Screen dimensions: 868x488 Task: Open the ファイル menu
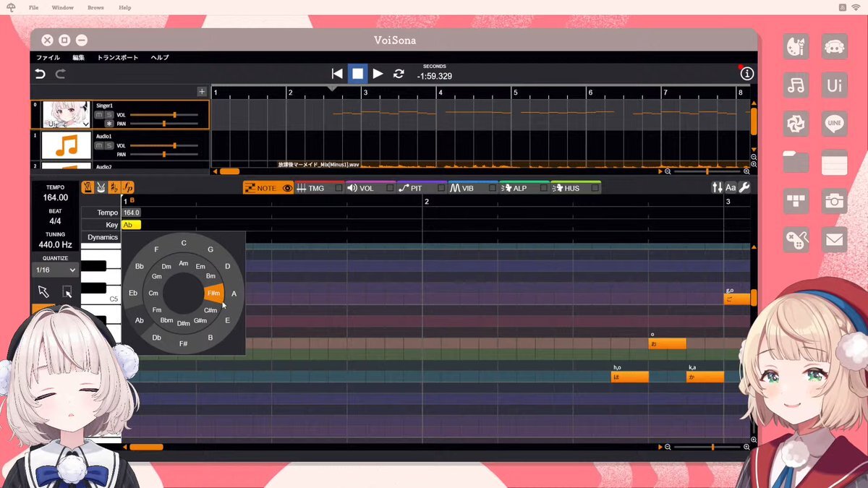tap(48, 57)
